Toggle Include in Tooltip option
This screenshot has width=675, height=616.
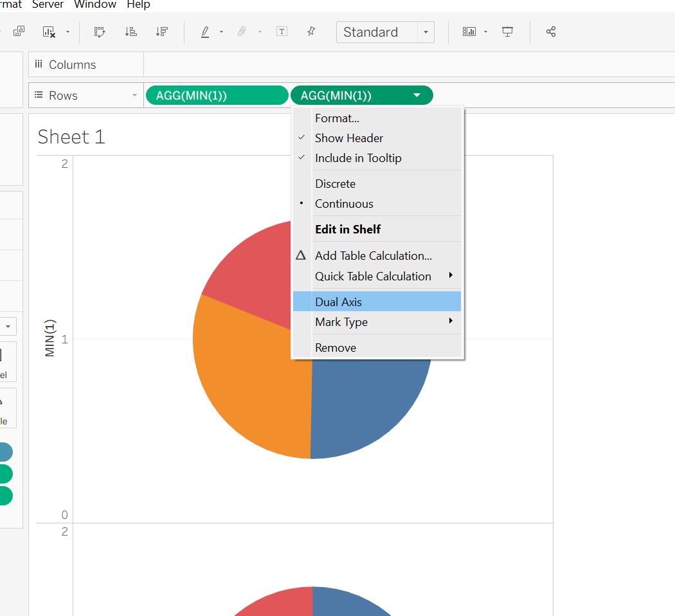coord(377,158)
